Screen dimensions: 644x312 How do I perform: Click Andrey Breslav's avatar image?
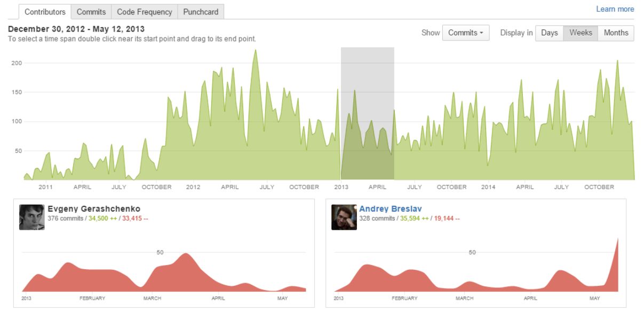tap(344, 217)
